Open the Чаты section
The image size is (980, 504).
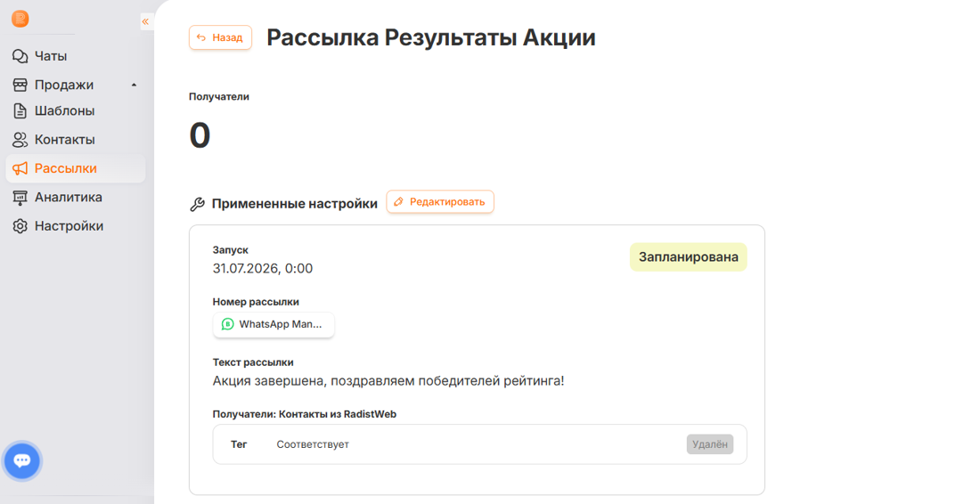pyautogui.click(x=51, y=56)
